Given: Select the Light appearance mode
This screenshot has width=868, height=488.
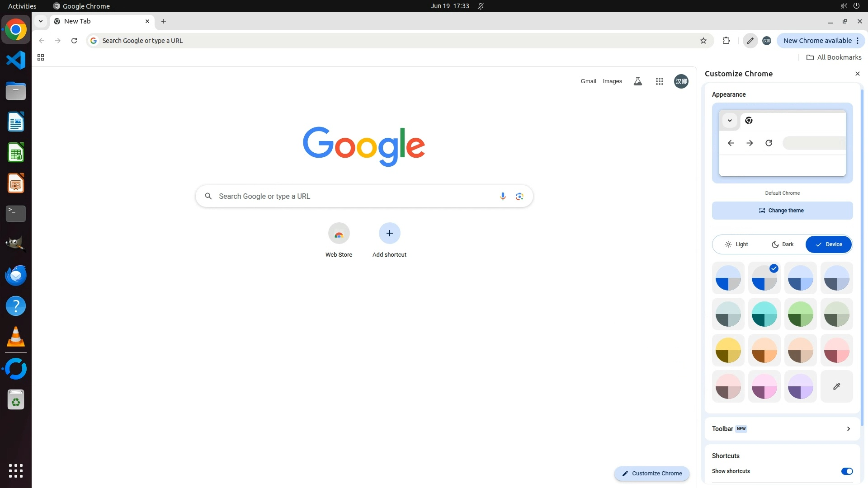Looking at the screenshot, I should pyautogui.click(x=736, y=244).
